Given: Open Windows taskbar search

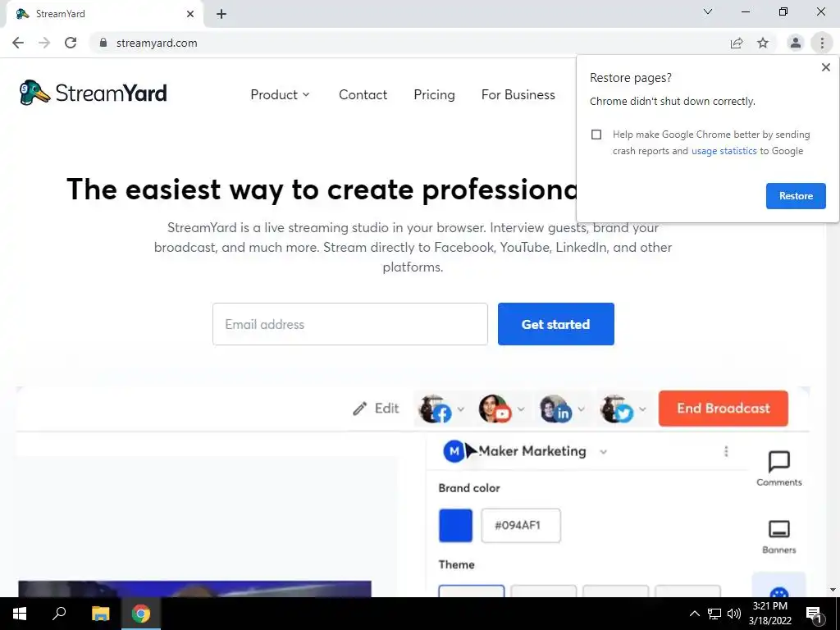Looking at the screenshot, I should click(59, 614).
